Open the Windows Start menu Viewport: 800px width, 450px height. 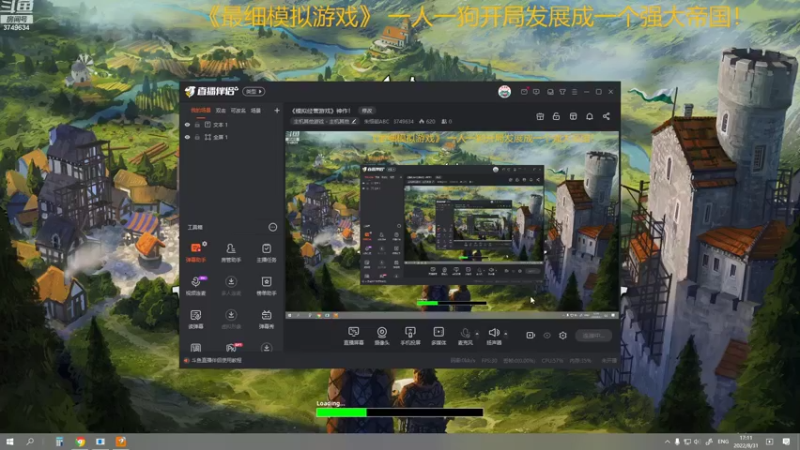coord(10,441)
